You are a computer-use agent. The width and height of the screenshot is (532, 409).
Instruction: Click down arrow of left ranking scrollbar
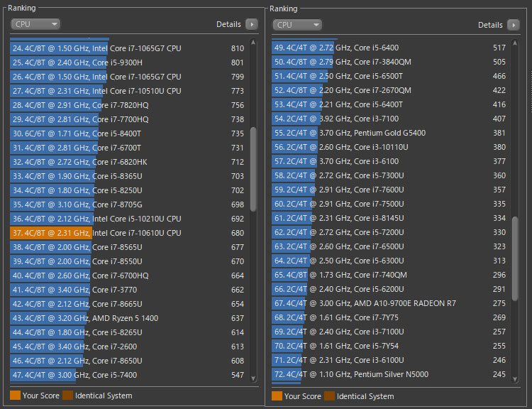[253, 378]
